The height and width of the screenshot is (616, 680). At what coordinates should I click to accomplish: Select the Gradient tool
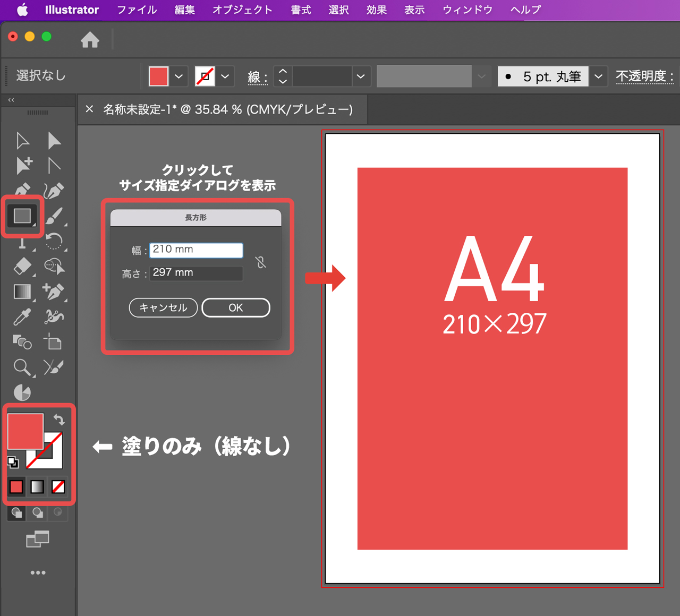pos(22,292)
